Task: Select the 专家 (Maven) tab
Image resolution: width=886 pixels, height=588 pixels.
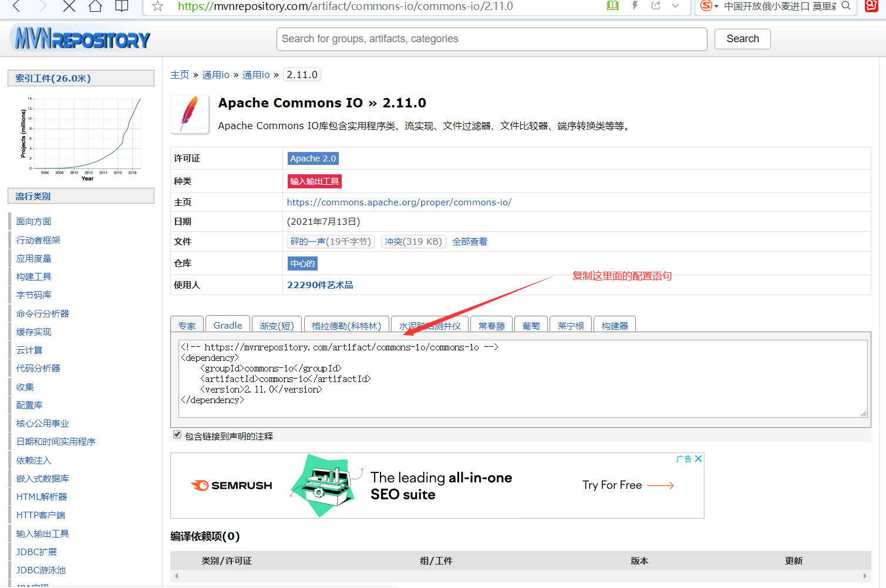Action: 187,326
